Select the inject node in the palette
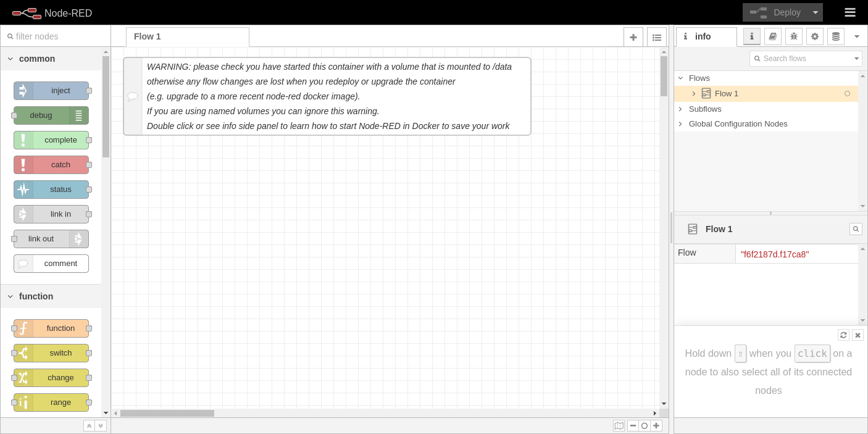 (x=51, y=91)
